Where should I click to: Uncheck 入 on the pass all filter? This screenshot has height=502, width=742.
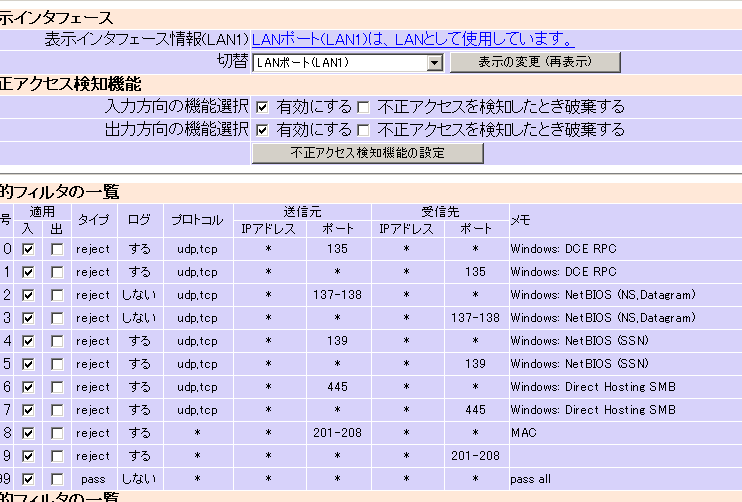(29, 479)
